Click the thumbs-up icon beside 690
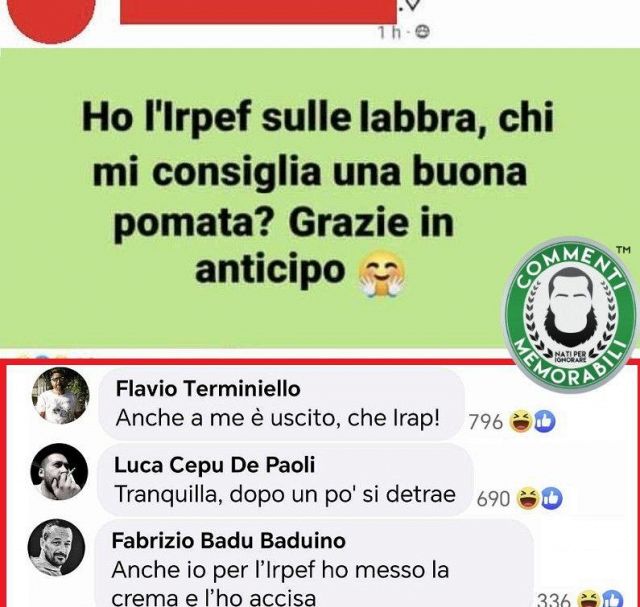 pos(552,498)
